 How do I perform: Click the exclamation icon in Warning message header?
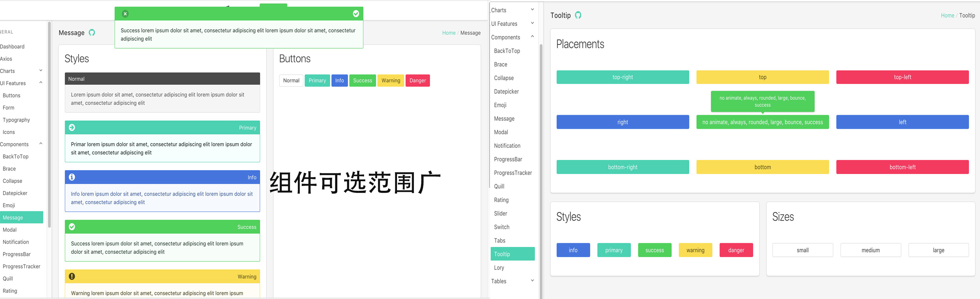(x=72, y=276)
